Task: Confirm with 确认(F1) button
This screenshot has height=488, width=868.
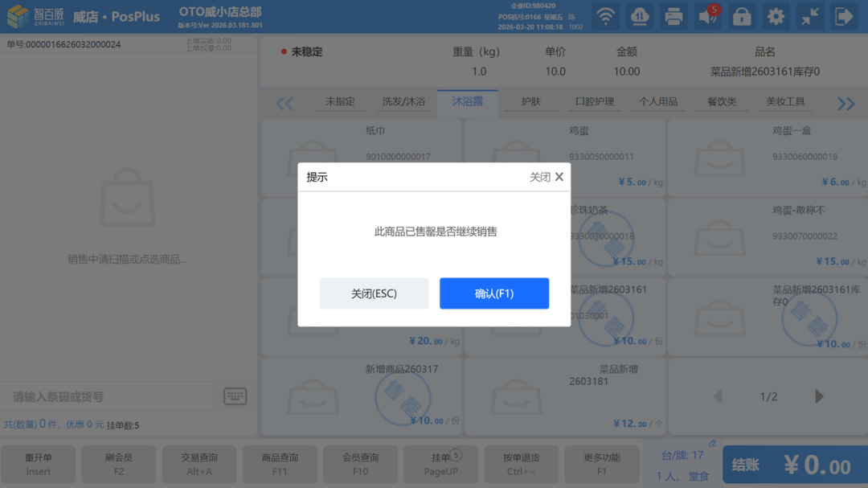Action: point(494,293)
